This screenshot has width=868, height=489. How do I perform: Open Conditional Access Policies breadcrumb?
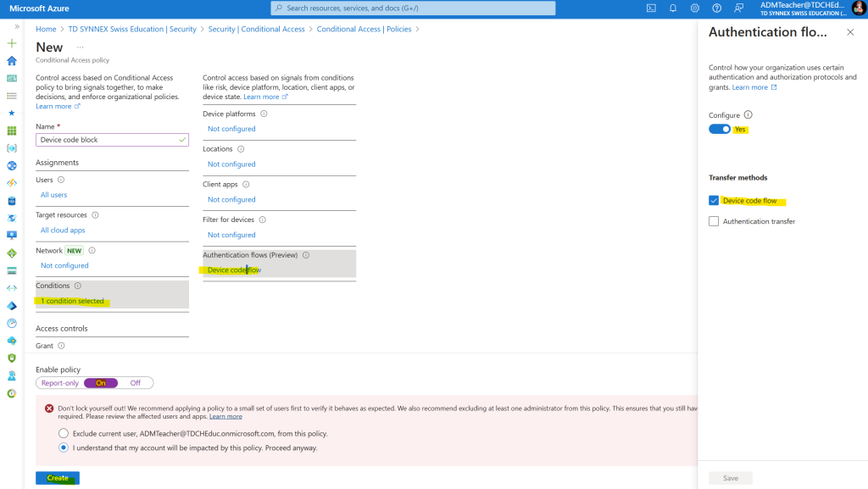[x=364, y=30]
